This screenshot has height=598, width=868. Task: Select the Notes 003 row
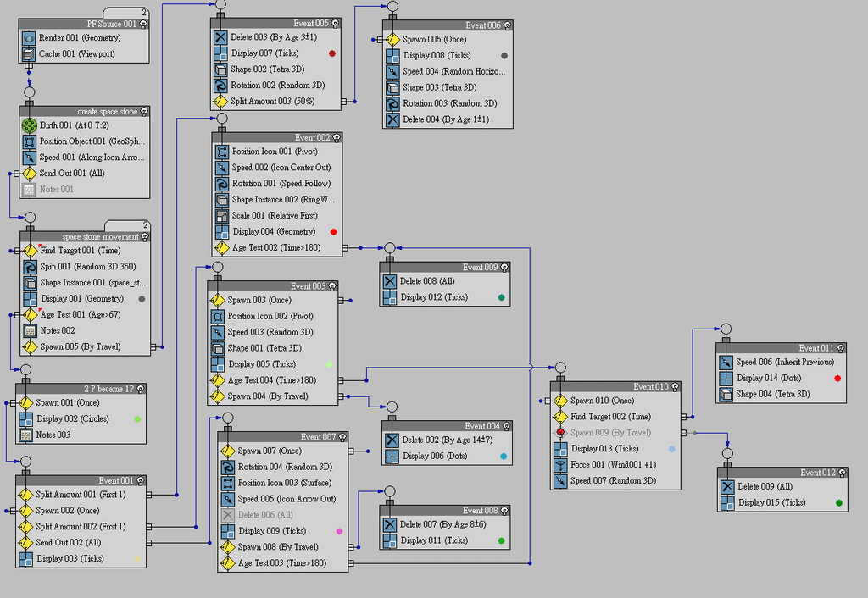[81, 435]
